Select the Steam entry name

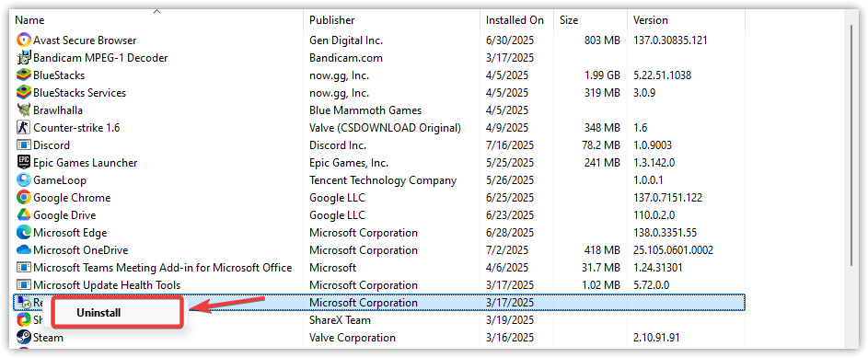pos(48,337)
